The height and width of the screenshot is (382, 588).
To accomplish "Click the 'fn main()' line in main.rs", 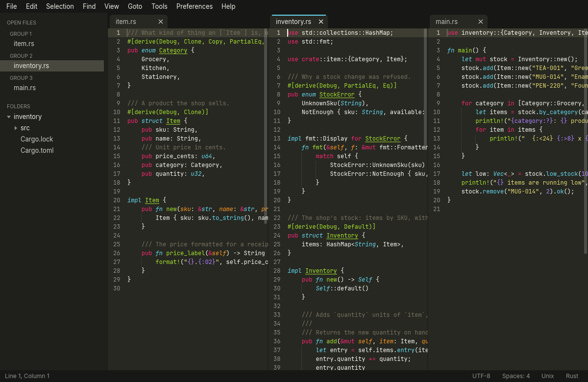I will pos(466,50).
